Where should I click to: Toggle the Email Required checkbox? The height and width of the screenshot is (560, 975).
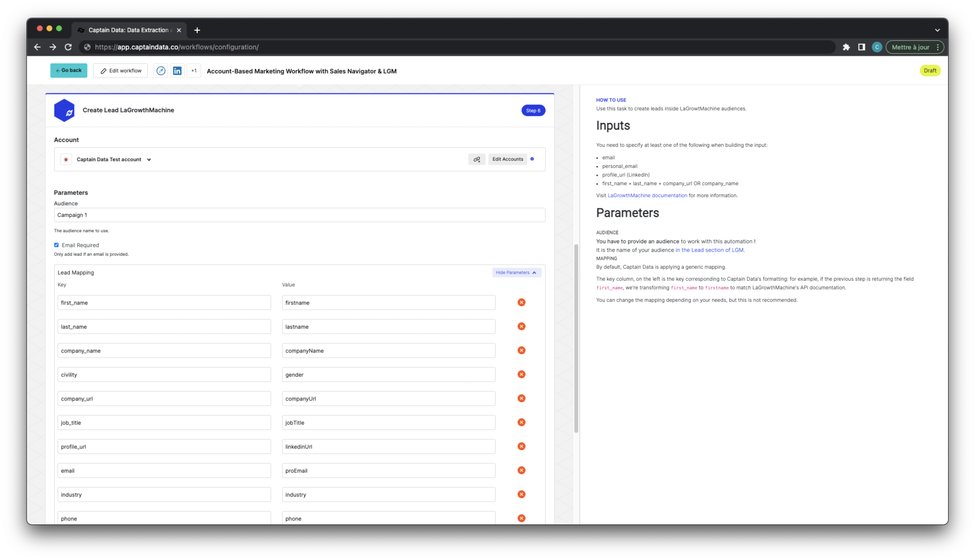[57, 245]
